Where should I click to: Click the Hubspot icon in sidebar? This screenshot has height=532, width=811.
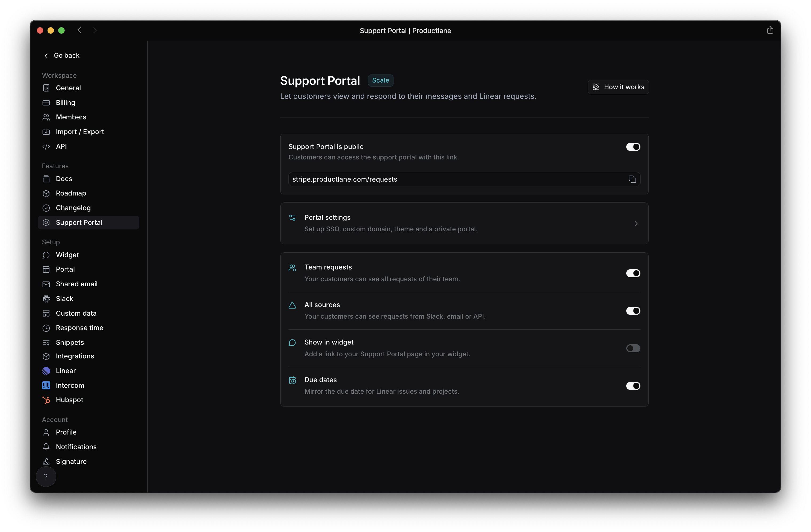(x=46, y=400)
